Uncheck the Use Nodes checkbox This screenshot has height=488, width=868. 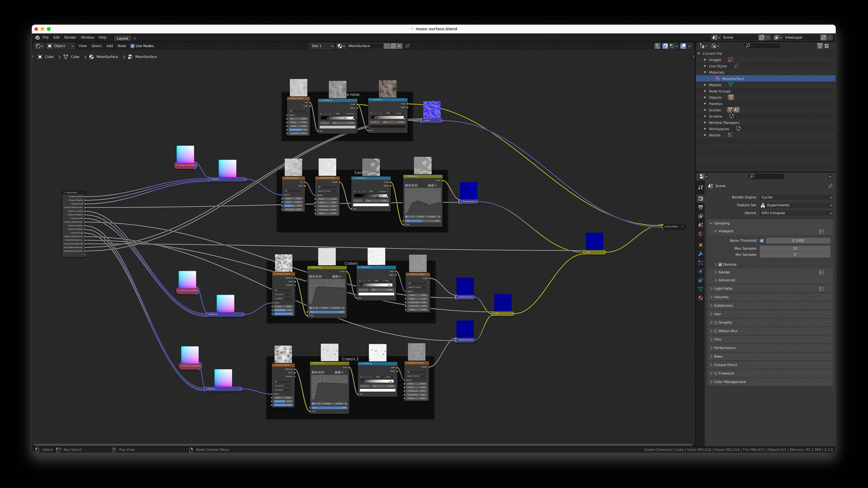tap(132, 46)
